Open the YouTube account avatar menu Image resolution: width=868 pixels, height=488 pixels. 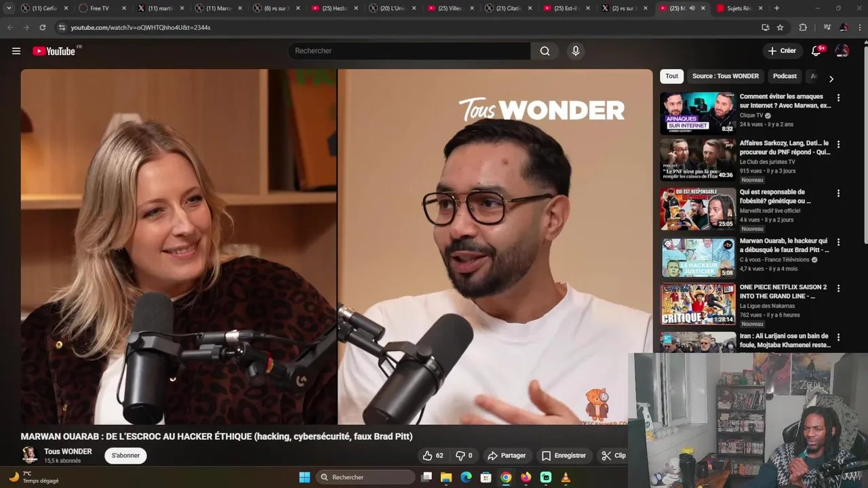(842, 51)
